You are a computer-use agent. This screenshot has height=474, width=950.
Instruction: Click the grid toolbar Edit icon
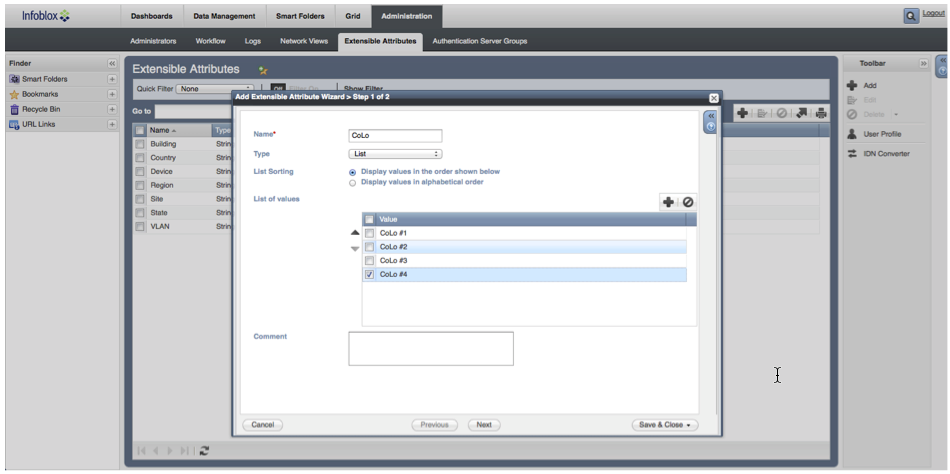pos(762,113)
